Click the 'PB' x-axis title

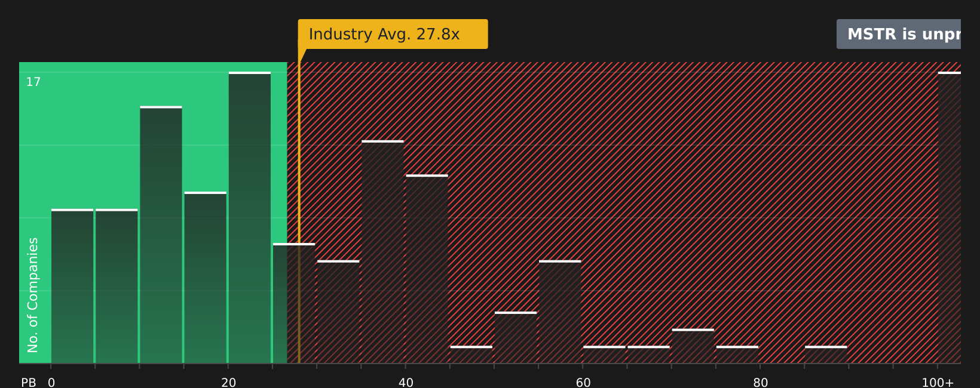[x=29, y=383]
